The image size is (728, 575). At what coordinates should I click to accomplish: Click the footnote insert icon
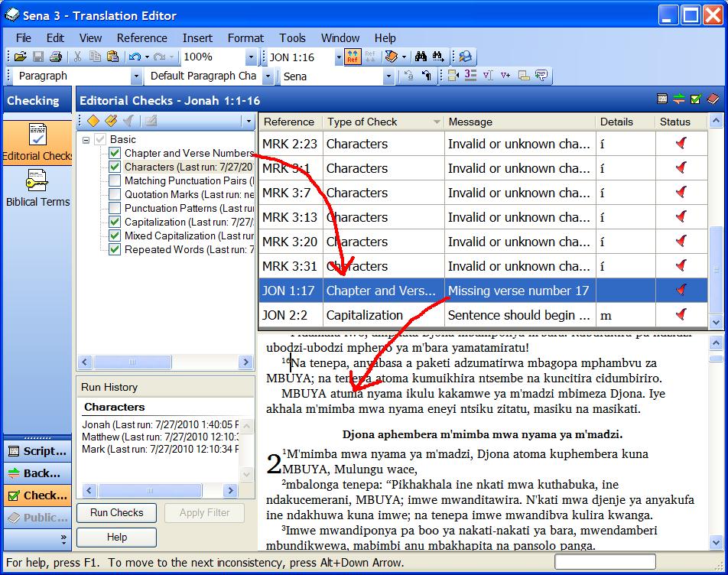[x=524, y=75]
